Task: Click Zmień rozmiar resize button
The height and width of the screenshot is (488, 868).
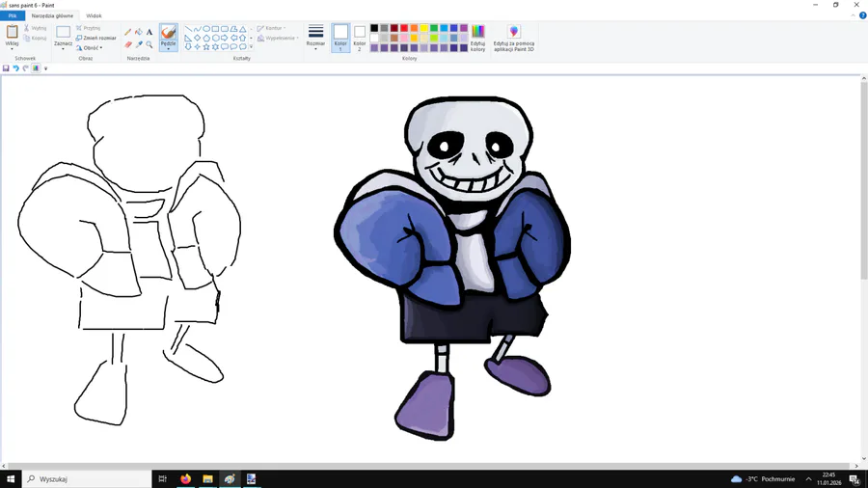Action: tap(95, 39)
